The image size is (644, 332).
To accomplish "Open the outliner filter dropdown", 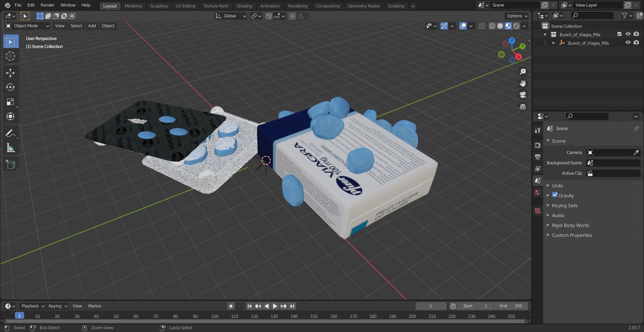I will coord(627,16).
